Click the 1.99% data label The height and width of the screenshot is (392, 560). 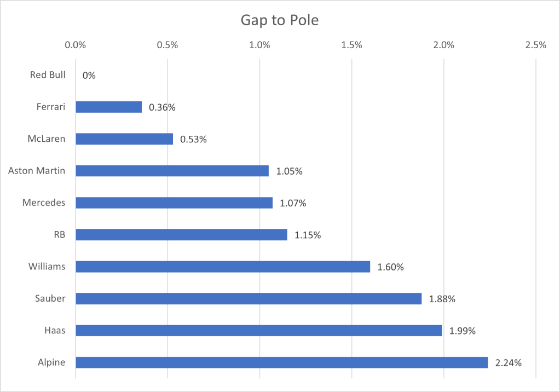click(x=463, y=331)
